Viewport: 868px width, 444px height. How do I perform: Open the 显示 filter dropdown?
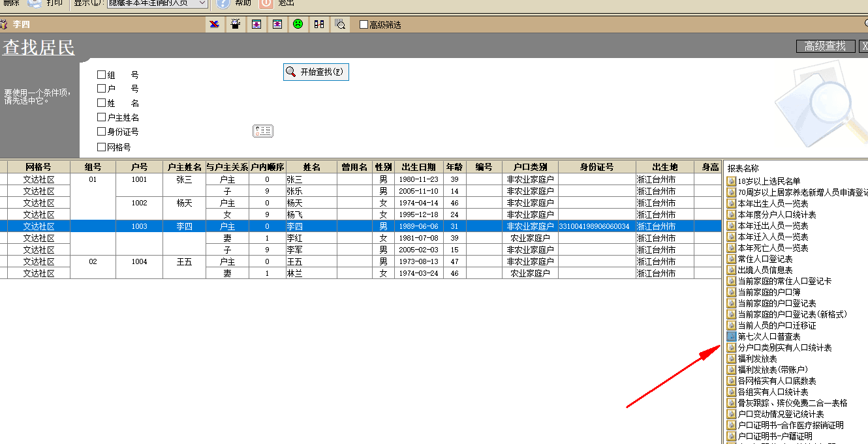(x=202, y=3)
